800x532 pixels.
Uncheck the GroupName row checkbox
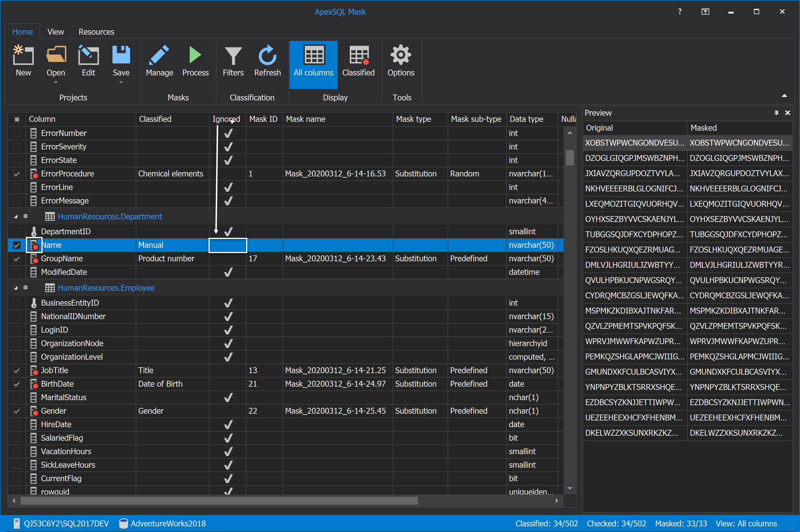tap(17, 259)
